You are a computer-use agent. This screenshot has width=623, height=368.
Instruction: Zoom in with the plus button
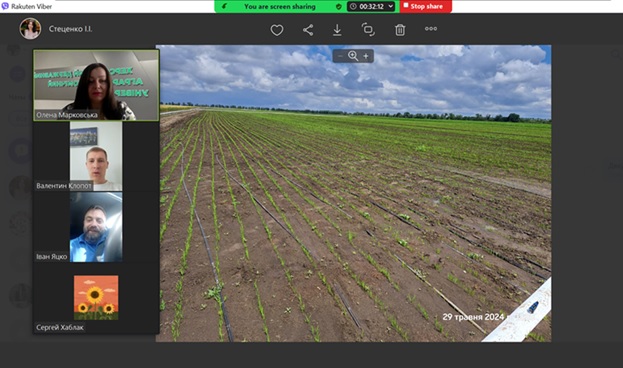click(366, 56)
